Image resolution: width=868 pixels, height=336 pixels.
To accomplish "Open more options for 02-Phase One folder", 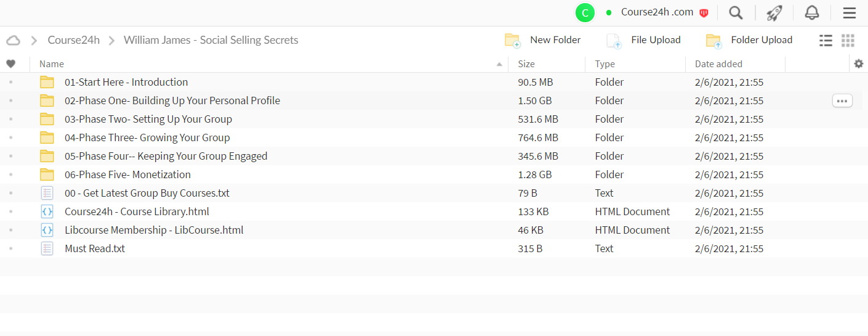I will [842, 100].
